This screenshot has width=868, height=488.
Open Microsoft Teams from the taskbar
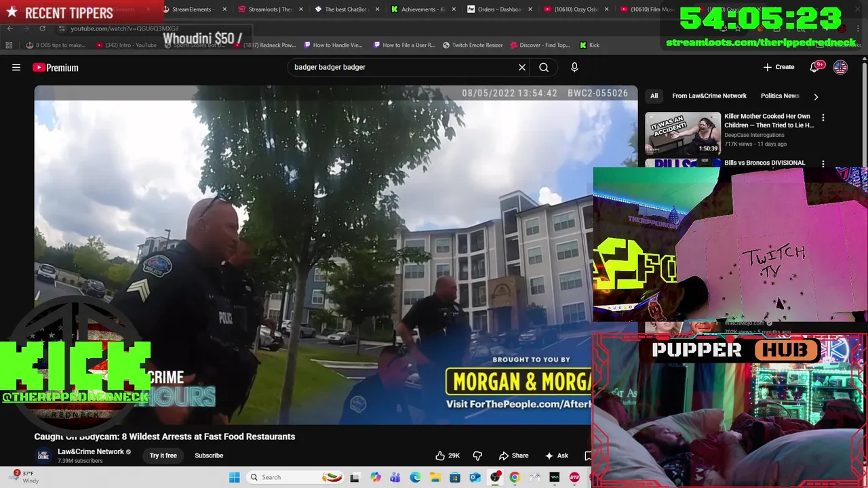point(395,477)
